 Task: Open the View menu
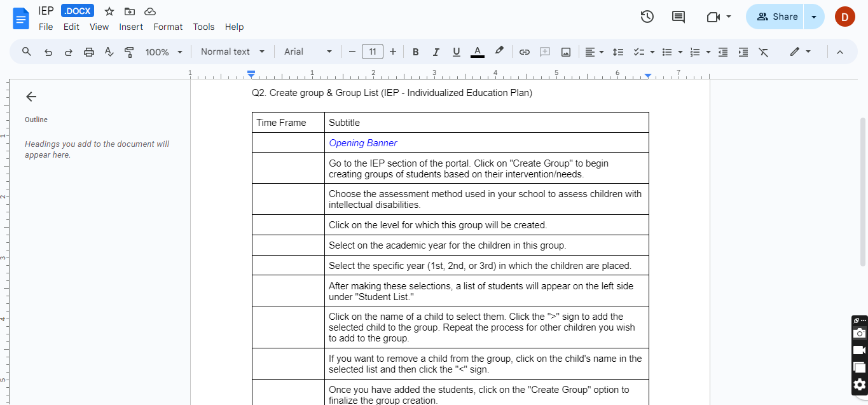[99, 27]
